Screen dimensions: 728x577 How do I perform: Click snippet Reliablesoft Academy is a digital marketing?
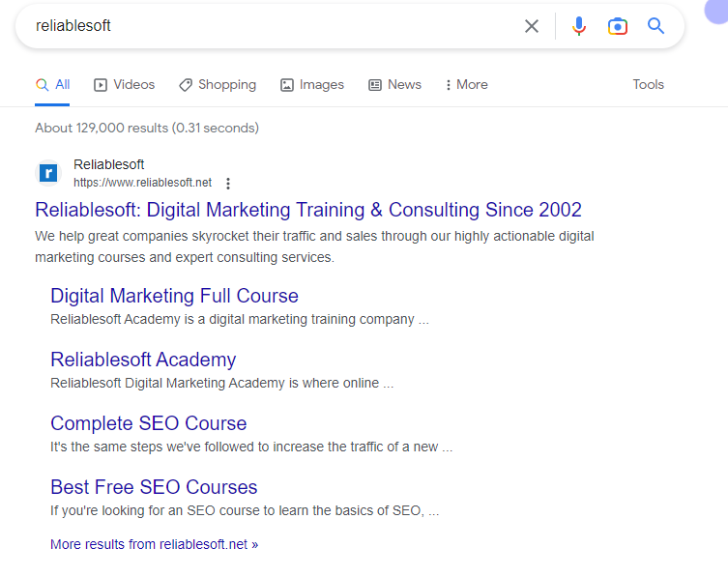point(240,320)
